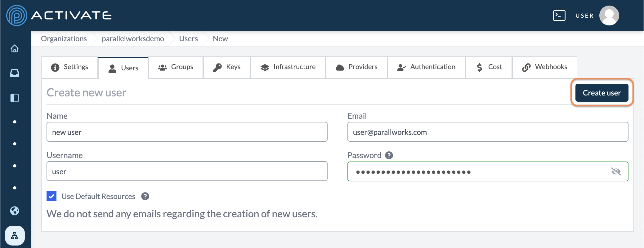The height and width of the screenshot is (248, 644).
Task: Click the 'Use Default Resources' label text
Action: [98, 197]
